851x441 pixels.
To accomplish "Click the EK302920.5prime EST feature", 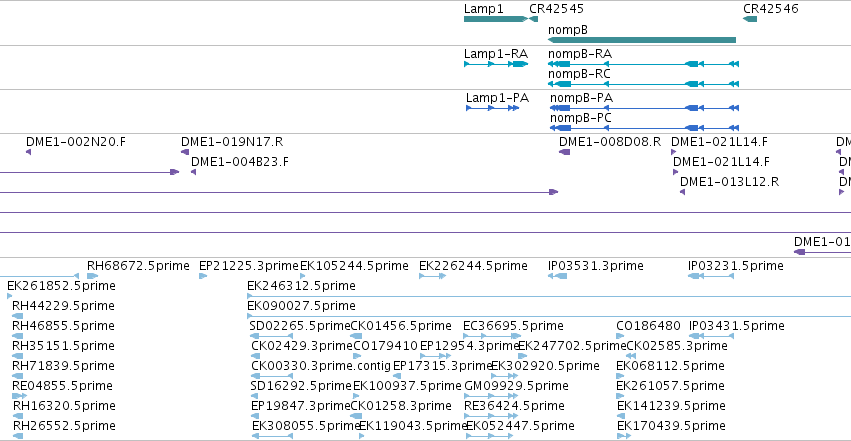I will (505, 376).
